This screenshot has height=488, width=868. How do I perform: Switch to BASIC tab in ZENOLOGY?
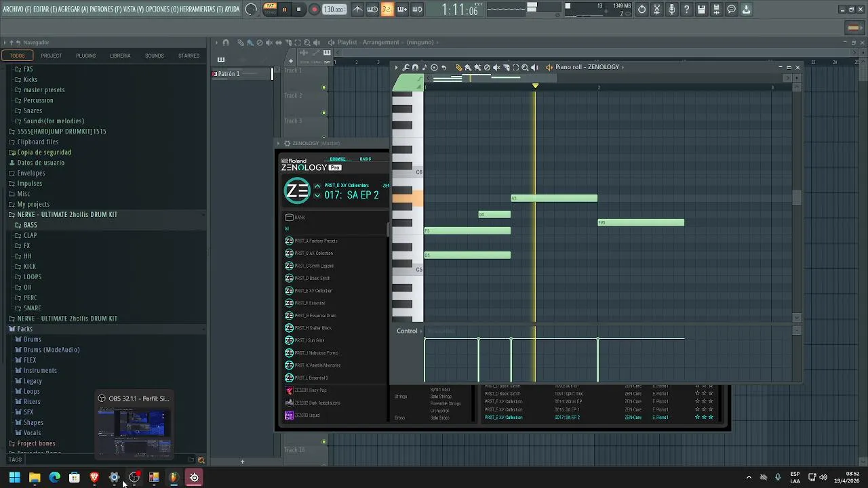tap(366, 159)
